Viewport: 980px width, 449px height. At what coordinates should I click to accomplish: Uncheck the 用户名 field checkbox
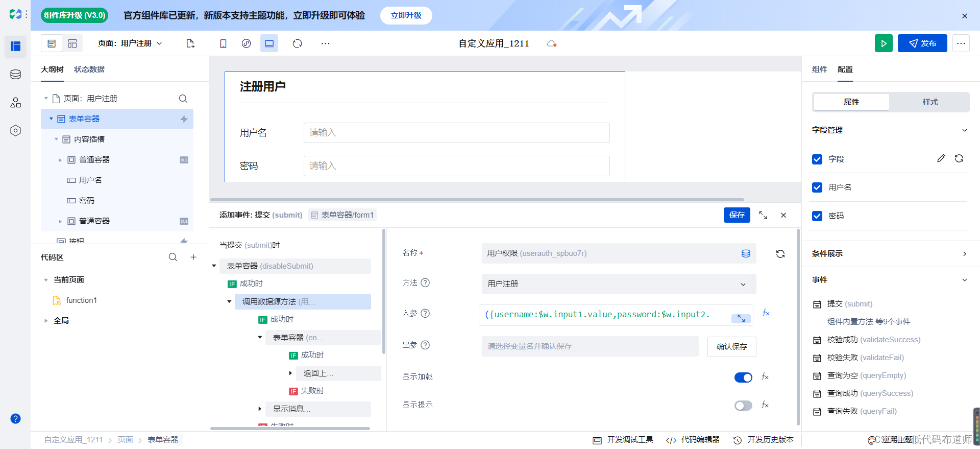[x=817, y=187]
